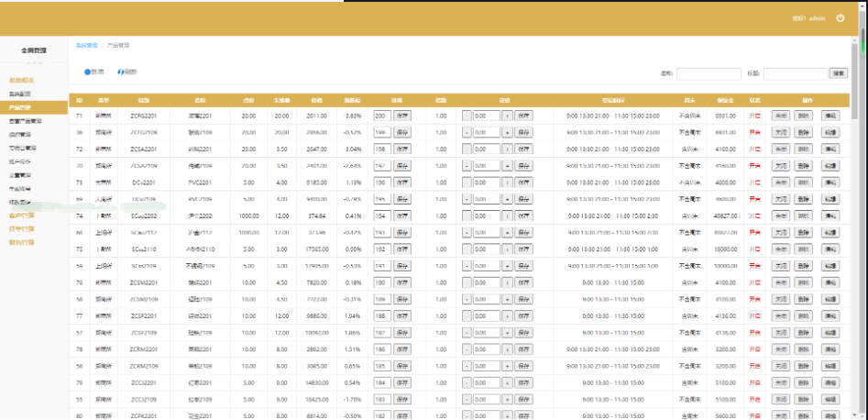The height and width of the screenshot is (420, 868).
Task: Click the plus button in row ID 72
Action: (507, 149)
